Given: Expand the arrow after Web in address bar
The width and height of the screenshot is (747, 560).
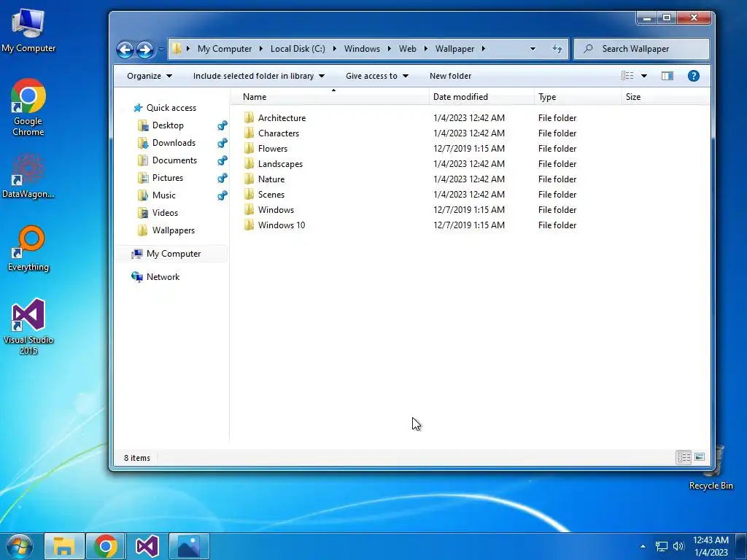Looking at the screenshot, I should [425, 49].
